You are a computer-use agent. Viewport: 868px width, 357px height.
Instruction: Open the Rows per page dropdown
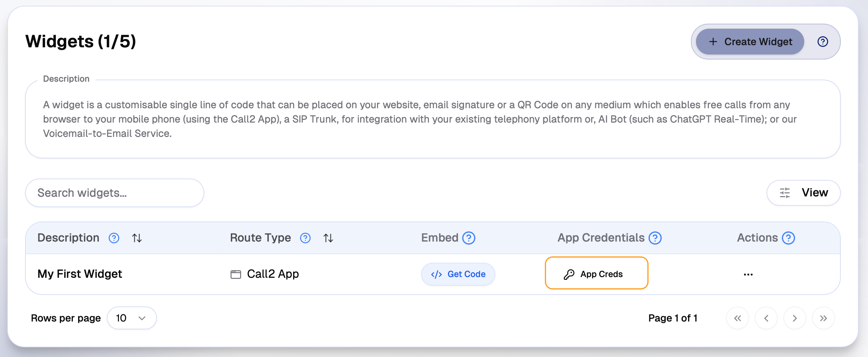(132, 318)
